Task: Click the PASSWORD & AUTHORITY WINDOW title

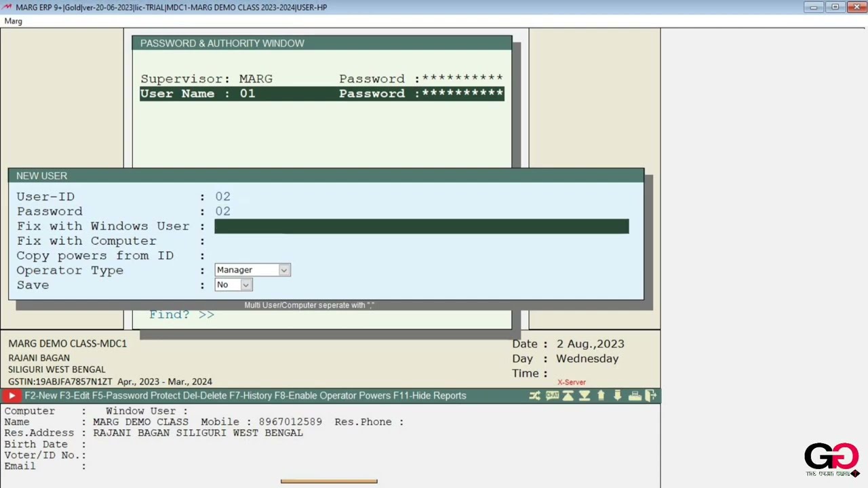Action: coord(222,43)
